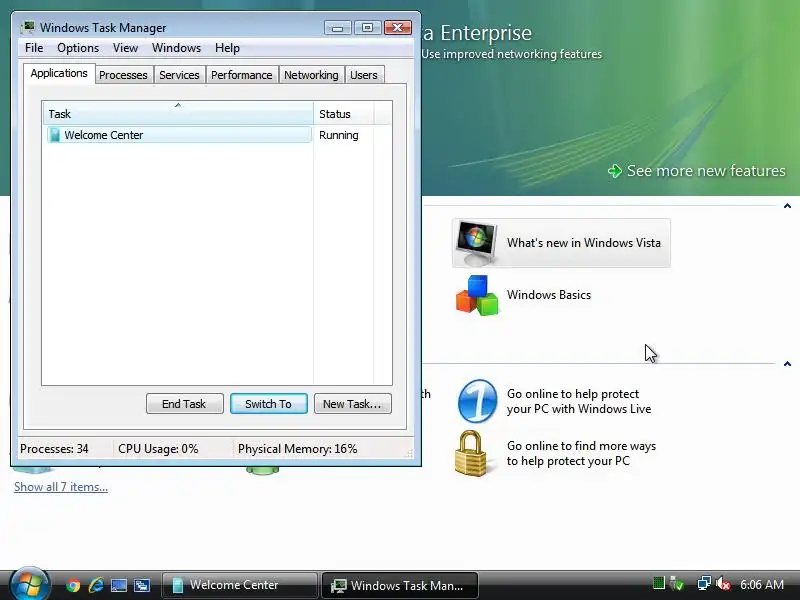Click Show all 7 items link
The width and height of the screenshot is (800, 600).
click(x=61, y=487)
